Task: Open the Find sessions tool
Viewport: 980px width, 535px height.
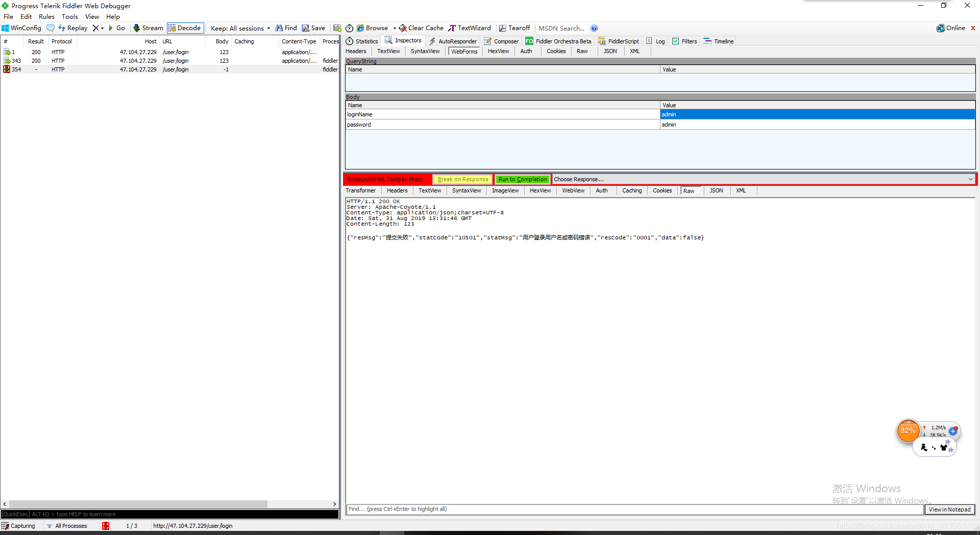Action: [286, 28]
